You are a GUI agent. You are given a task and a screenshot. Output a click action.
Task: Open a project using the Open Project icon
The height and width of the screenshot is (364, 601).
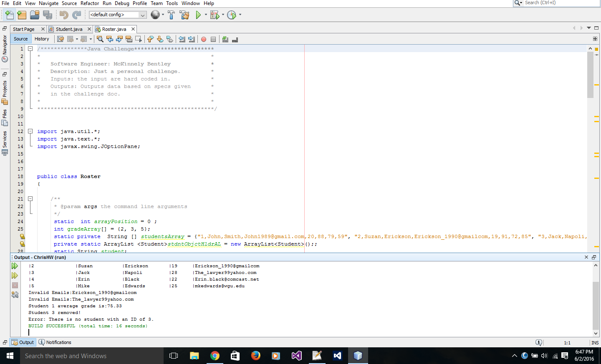35,15
